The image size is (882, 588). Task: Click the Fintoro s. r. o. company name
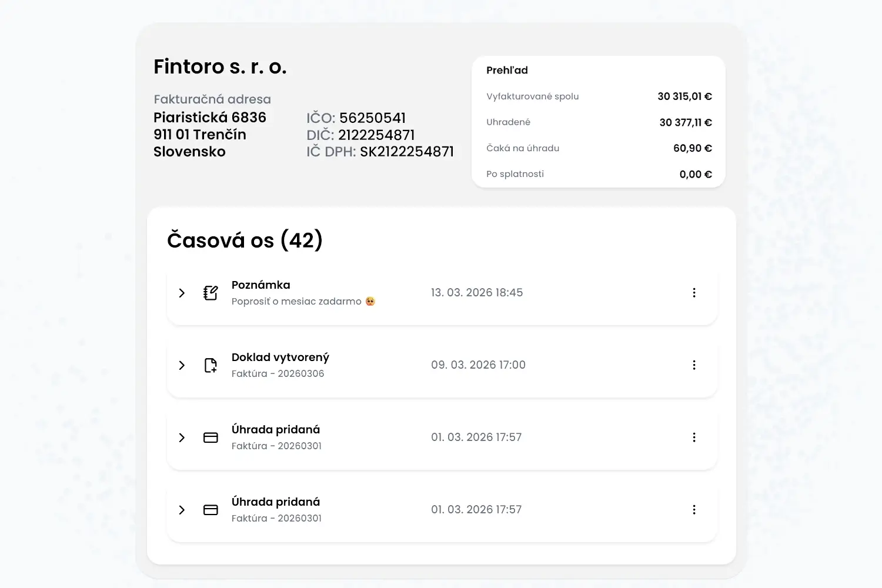[220, 66]
